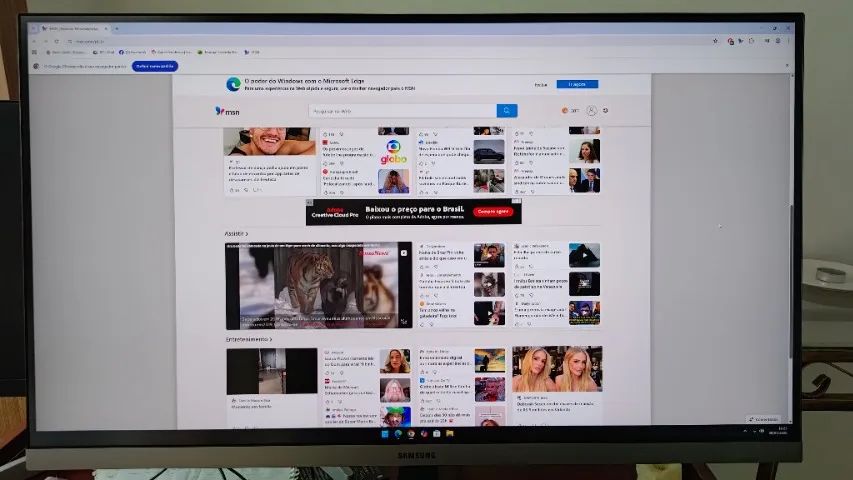Click the Comentários feedback button
853x480 pixels.
click(x=764, y=420)
